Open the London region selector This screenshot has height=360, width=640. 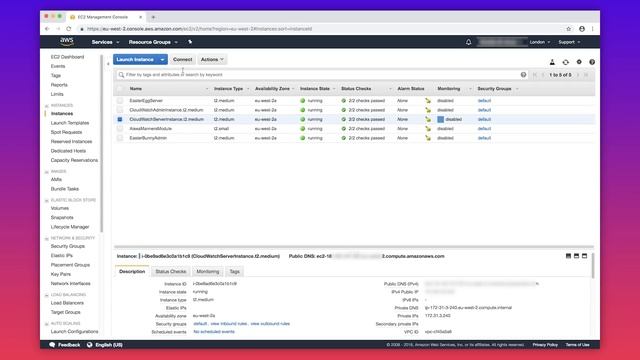click(540, 42)
